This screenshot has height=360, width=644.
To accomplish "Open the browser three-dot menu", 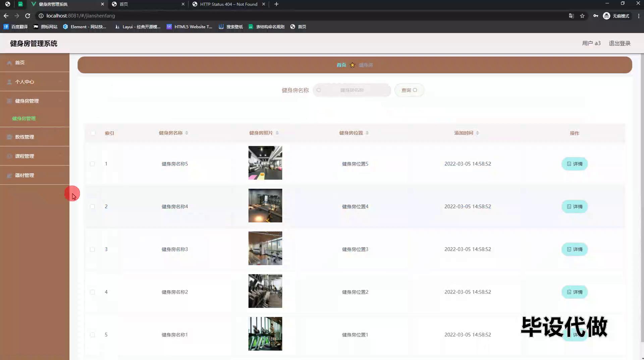I will [x=639, y=16].
